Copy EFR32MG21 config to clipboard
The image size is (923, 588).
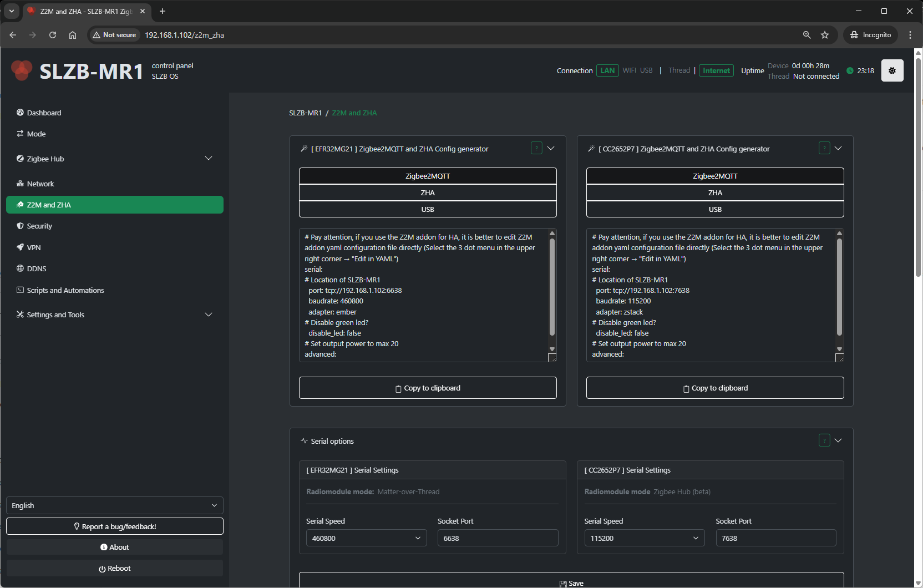pos(428,388)
